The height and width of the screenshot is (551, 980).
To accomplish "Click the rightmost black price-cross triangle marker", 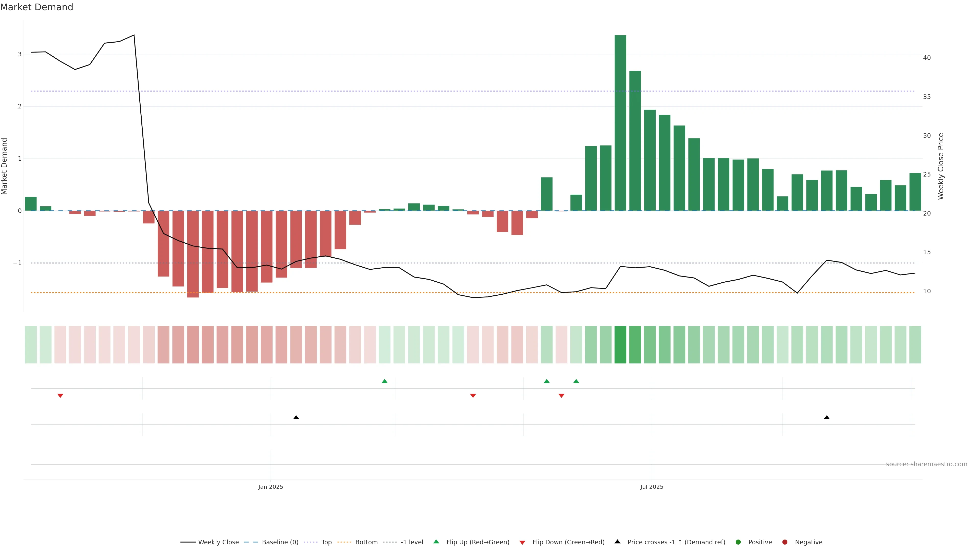I will click(x=827, y=418).
